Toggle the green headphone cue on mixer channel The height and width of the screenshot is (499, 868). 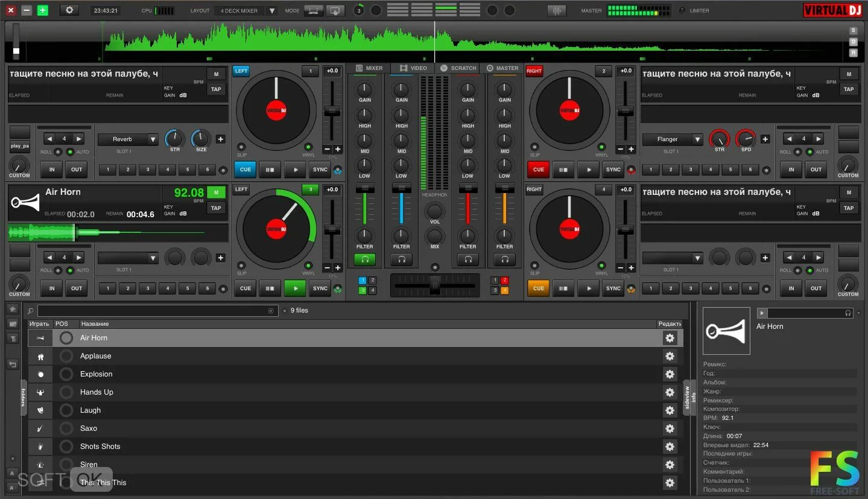(x=364, y=259)
